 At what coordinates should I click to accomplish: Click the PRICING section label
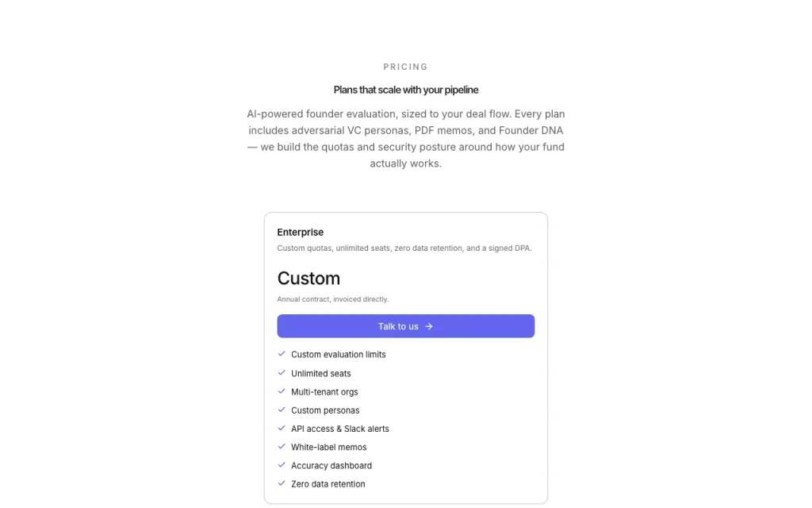[405, 67]
